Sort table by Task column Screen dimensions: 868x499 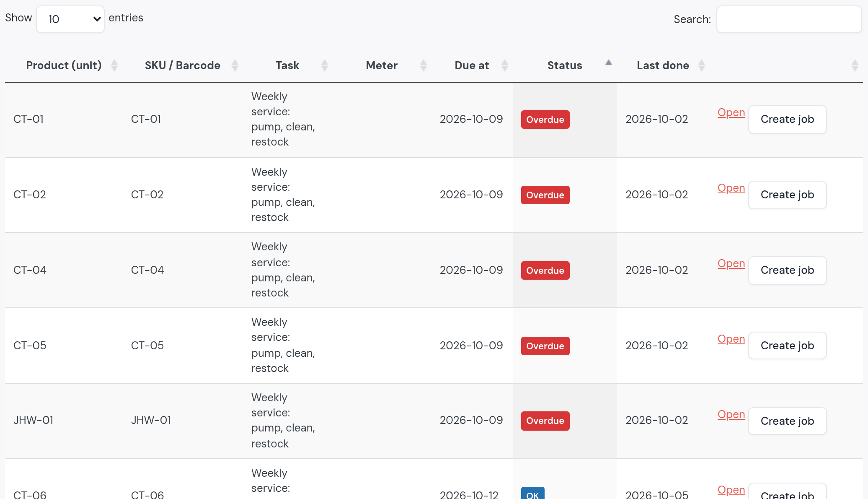[x=287, y=65]
